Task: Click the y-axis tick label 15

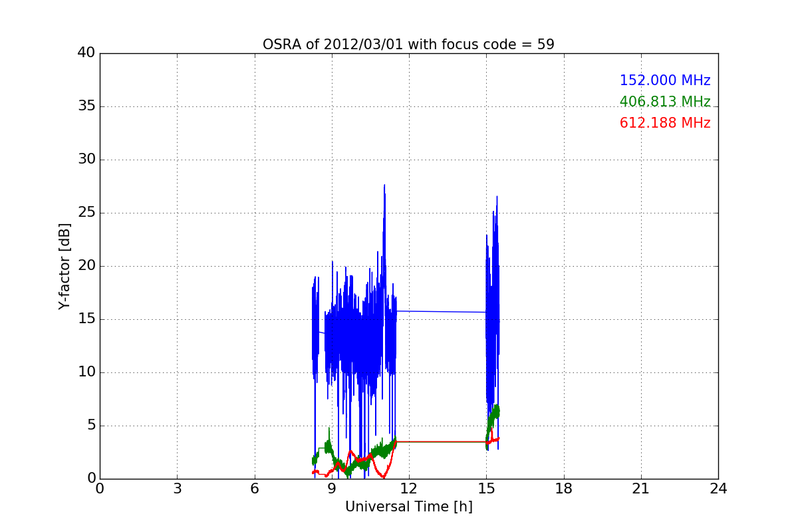Action: click(x=86, y=319)
